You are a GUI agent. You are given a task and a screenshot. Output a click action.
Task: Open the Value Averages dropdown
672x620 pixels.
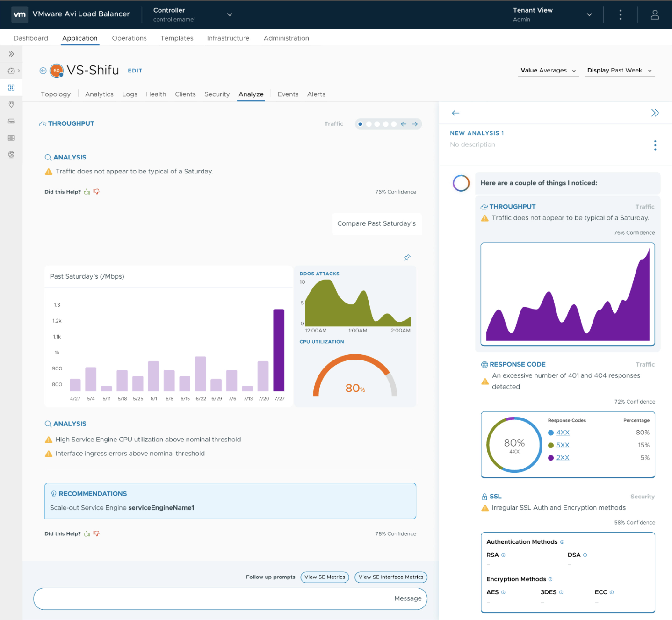(x=548, y=71)
